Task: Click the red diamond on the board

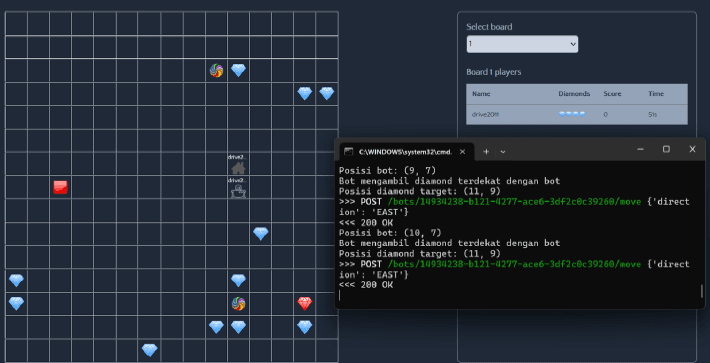Action: pos(305,303)
